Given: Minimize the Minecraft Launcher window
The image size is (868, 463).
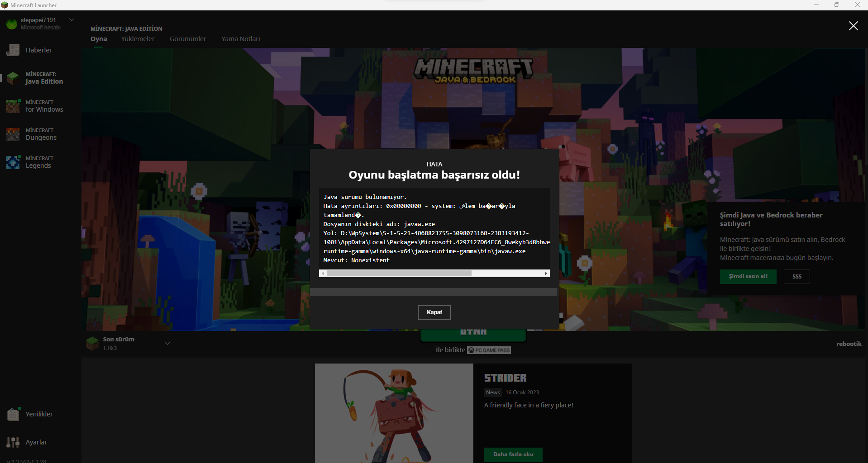Looking at the screenshot, I should (816, 5).
